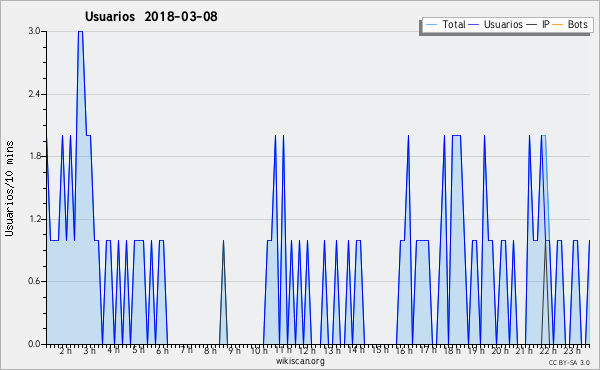Click the Bots legend label

(x=577, y=24)
